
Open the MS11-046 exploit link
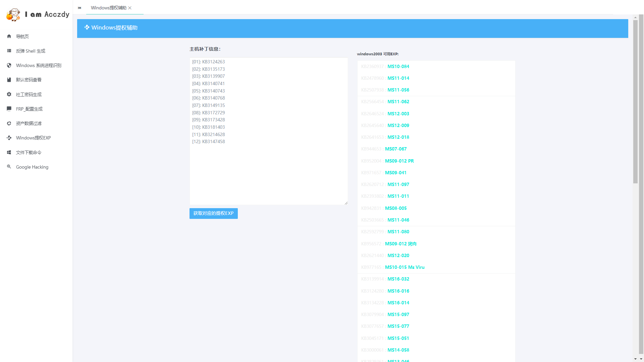coord(398,220)
